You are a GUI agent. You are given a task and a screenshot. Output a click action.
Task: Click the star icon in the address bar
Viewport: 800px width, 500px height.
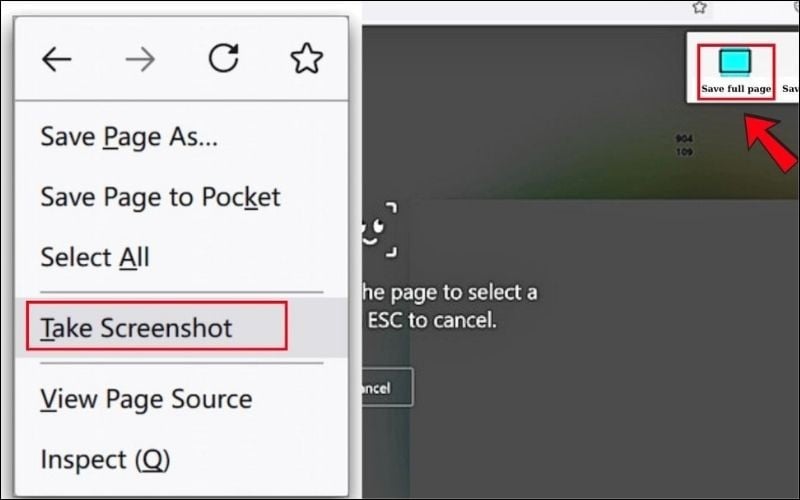[x=699, y=7]
